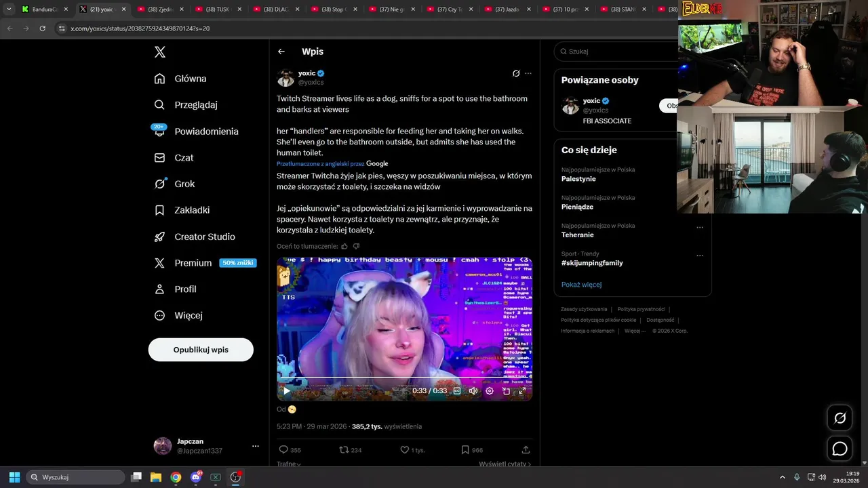The width and height of the screenshot is (868, 488).
Task: Open Powiadomienia notifications
Action: [x=196, y=131]
